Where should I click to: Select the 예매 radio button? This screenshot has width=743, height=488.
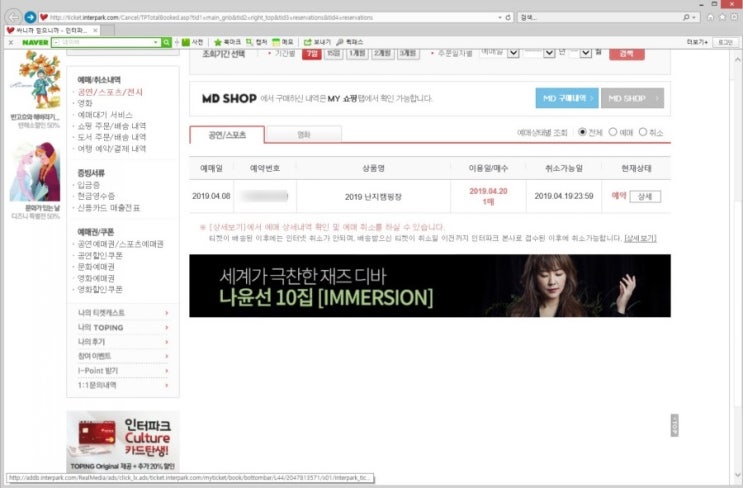pyautogui.click(x=613, y=132)
